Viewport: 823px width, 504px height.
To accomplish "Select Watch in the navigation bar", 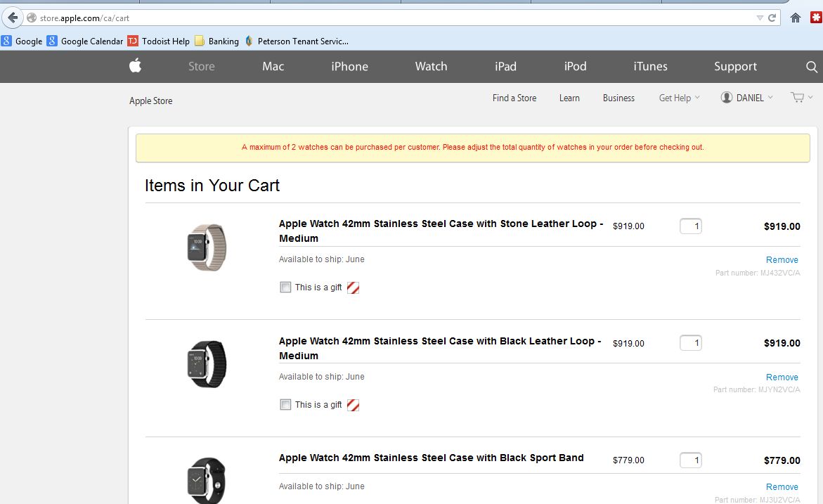I will tap(431, 66).
